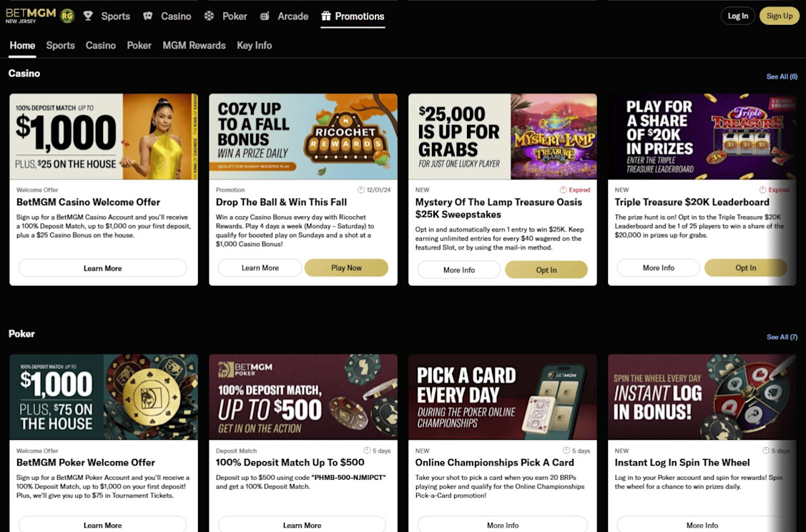Click the BetMGM New Jersey logo
Viewport: 806px width, 532px height.
tap(30, 16)
